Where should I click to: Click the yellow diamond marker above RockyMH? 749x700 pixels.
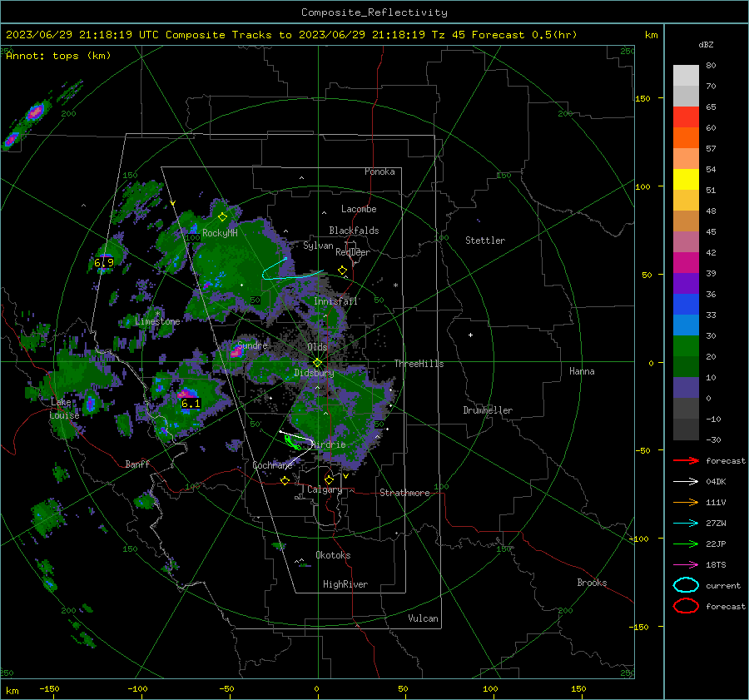click(222, 217)
